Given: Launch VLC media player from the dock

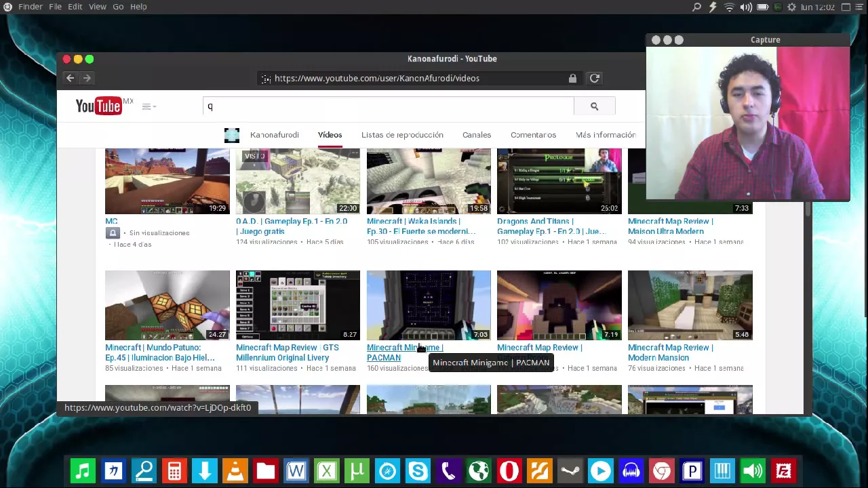Looking at the screenshot, I should 235,470.
